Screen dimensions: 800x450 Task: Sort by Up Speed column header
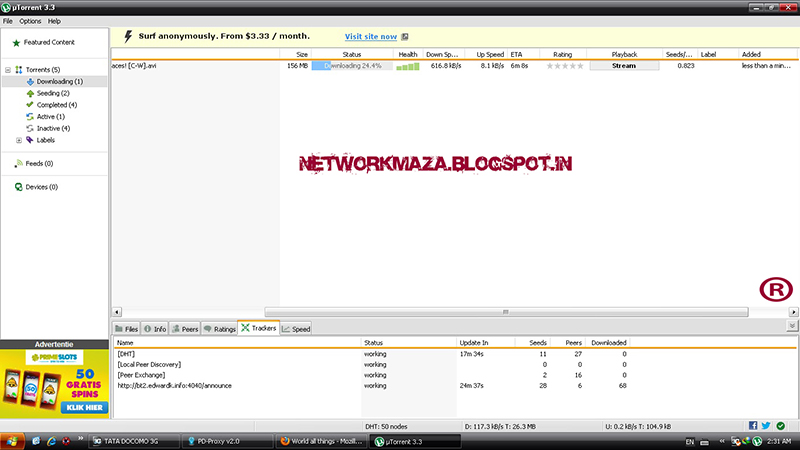coord(486,54)
